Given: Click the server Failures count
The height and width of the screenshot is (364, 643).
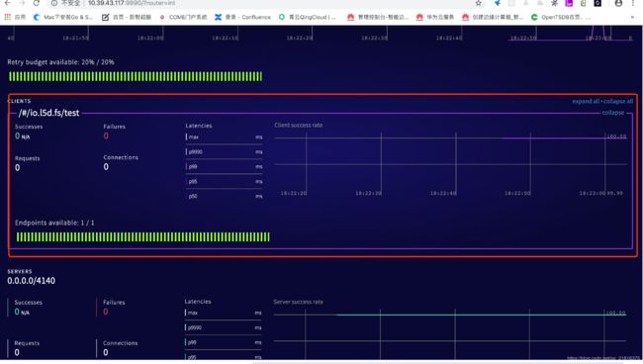Looking at the screenshot, I should (x=106, y=312).
